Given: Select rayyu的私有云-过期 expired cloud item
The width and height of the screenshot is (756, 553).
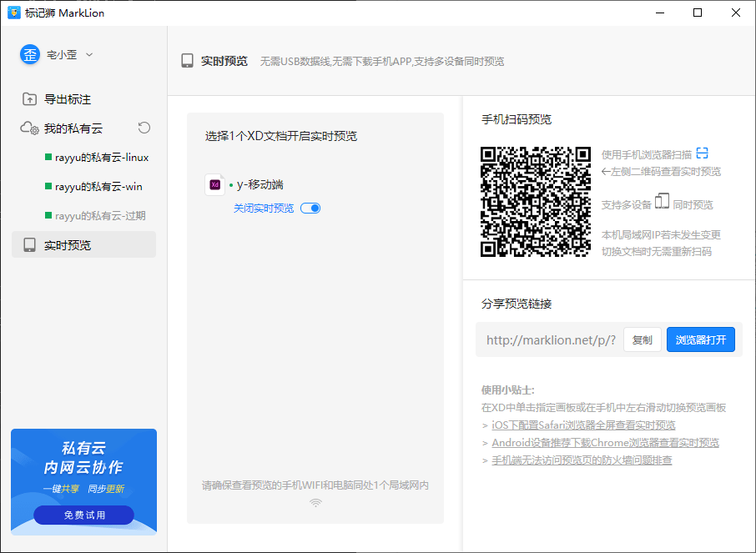Looking at the screenshot, I should 99,216.
